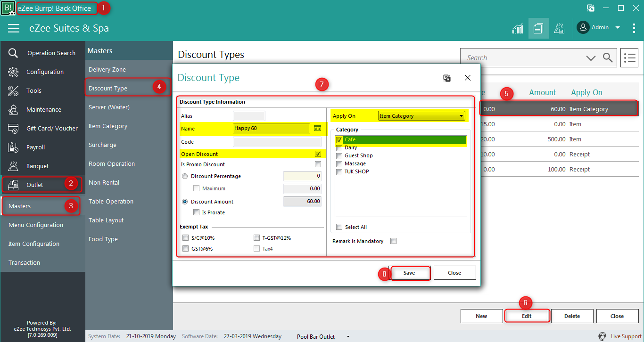Click the Search text box in Discount Types
The image size is (644, 342).
[x=523, y=58]
